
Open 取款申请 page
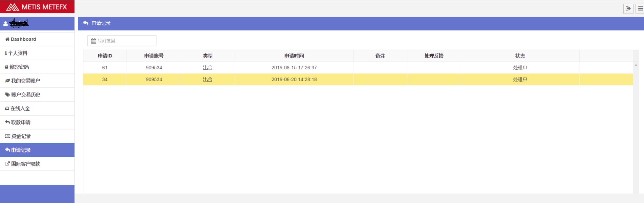[x=37, y=122]
